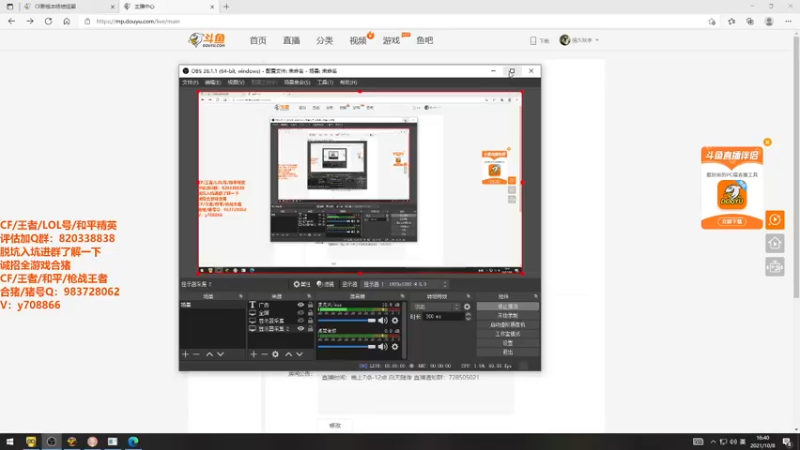Pop out the 转场特效 transitions dock icon
The image size is (800, 450).
[468, 296]
